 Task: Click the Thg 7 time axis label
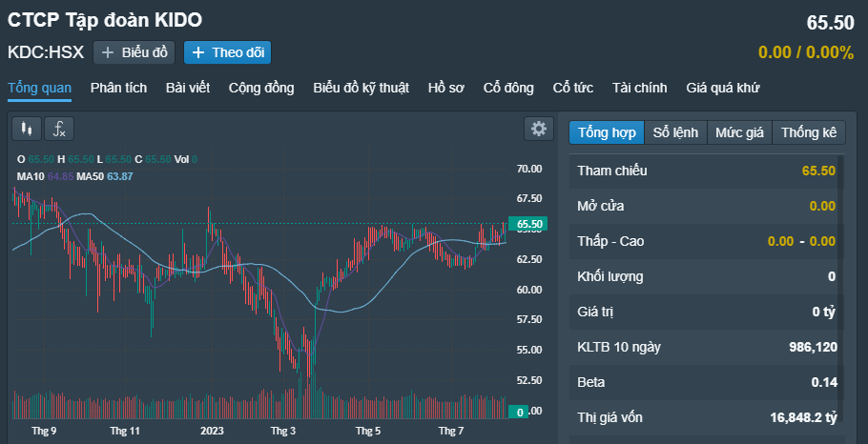click(450, 431)
